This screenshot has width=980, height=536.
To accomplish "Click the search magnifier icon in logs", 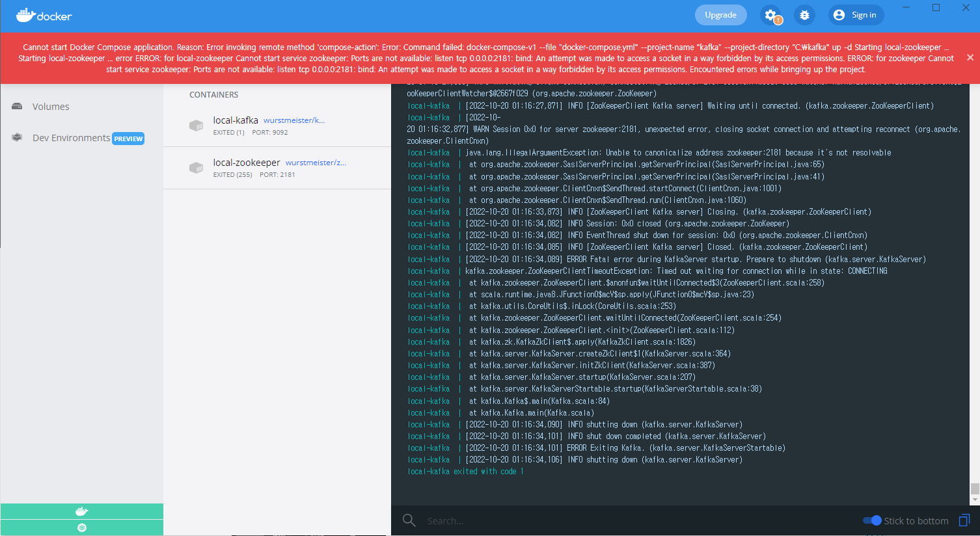I will coord(409,520).
